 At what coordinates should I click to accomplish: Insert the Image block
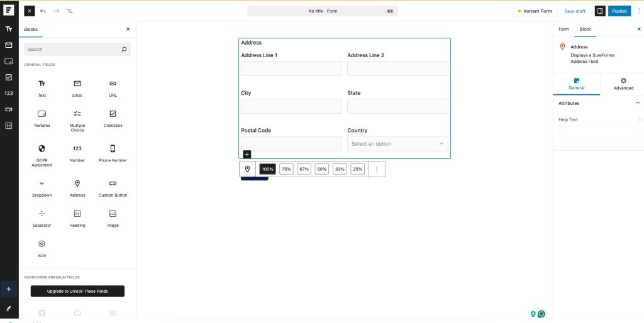(x=113, y=217)
